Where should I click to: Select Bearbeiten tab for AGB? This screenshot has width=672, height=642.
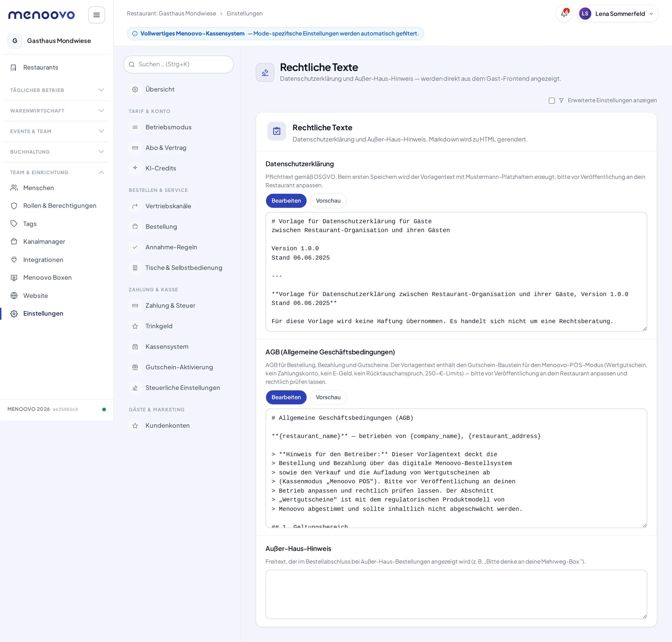tap(286, 397)
